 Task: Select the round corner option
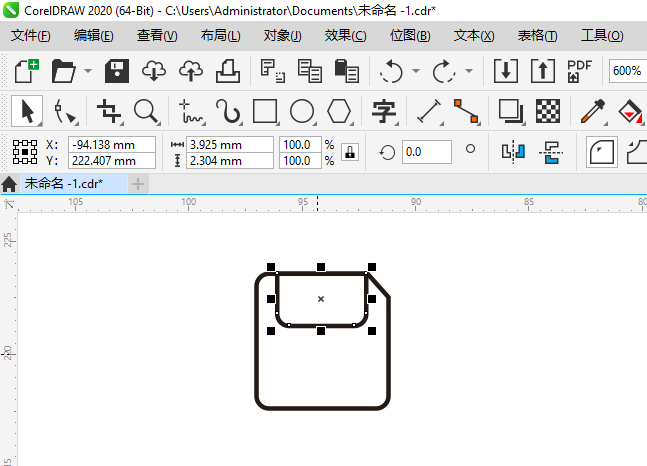tap(602, 152)
